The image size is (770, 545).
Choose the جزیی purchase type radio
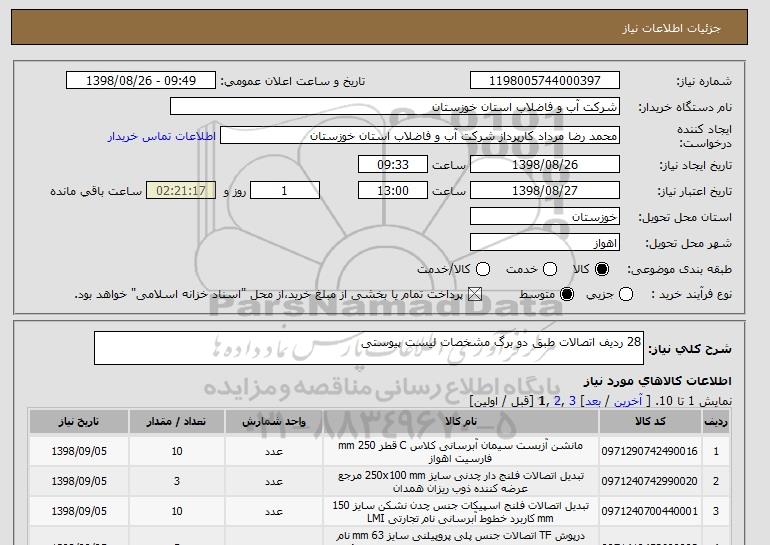coord(626,295)
